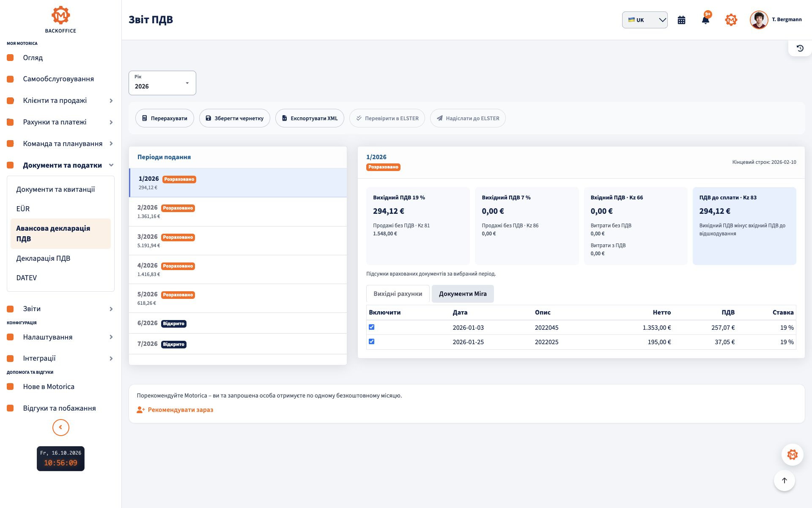Uncheck the include box for document 2022045
This screenshot has height=508, width=812.
(x=371, y=327)
